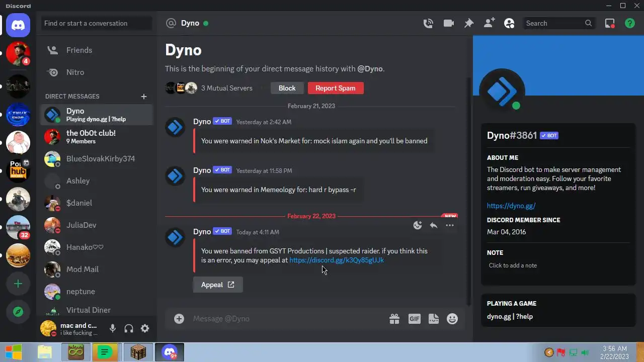644x362 pixels.
Task: Click Find or start a conversation box
Action: click(97, 23)
